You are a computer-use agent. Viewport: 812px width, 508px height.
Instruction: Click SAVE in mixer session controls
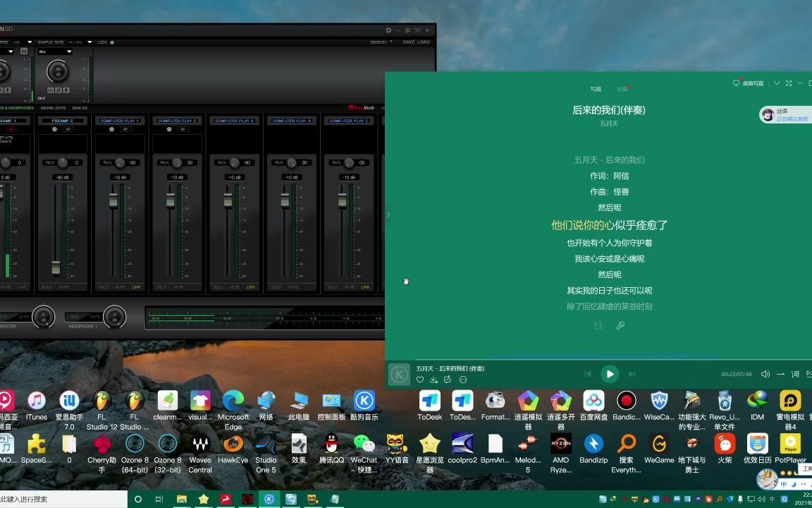[409, 42]
